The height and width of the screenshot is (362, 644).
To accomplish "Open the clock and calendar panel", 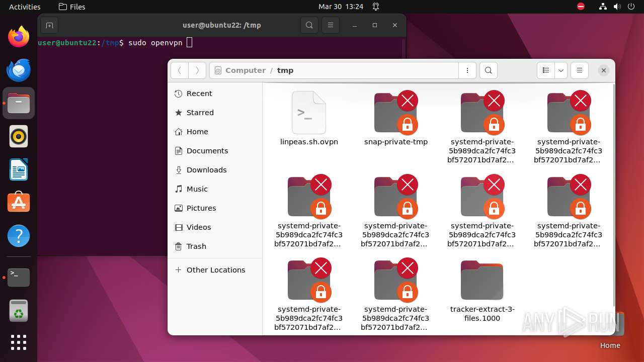I will [341, 7].
